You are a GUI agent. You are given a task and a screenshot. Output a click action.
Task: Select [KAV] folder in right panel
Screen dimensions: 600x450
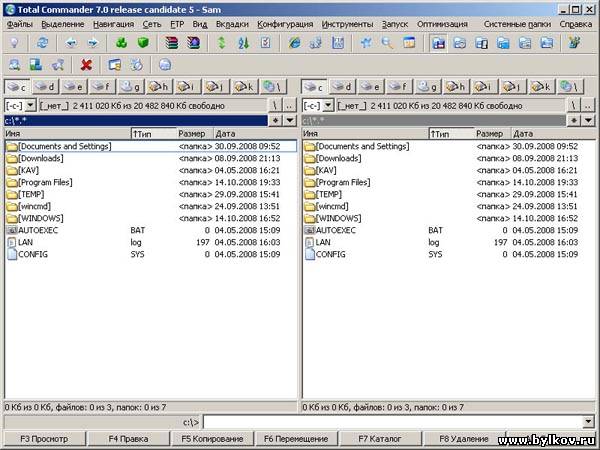[x=448, y=170]
